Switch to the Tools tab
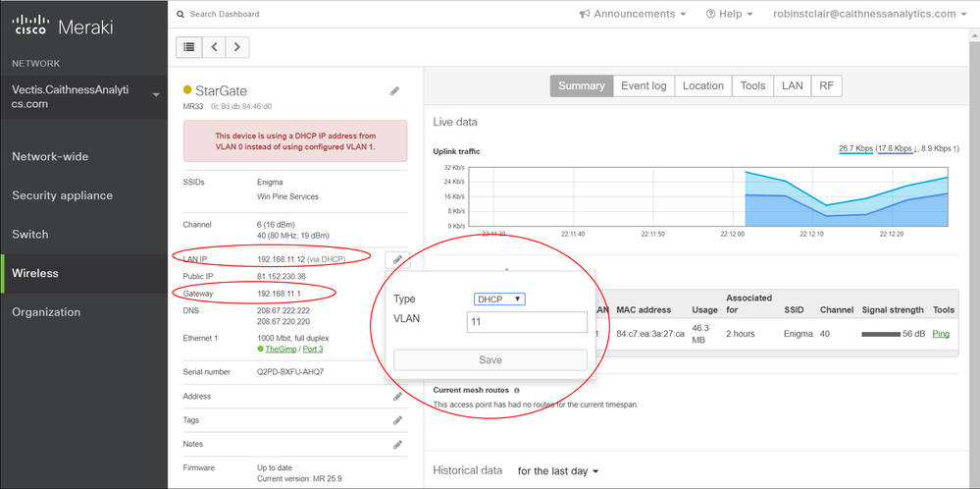 click(752, 86)
